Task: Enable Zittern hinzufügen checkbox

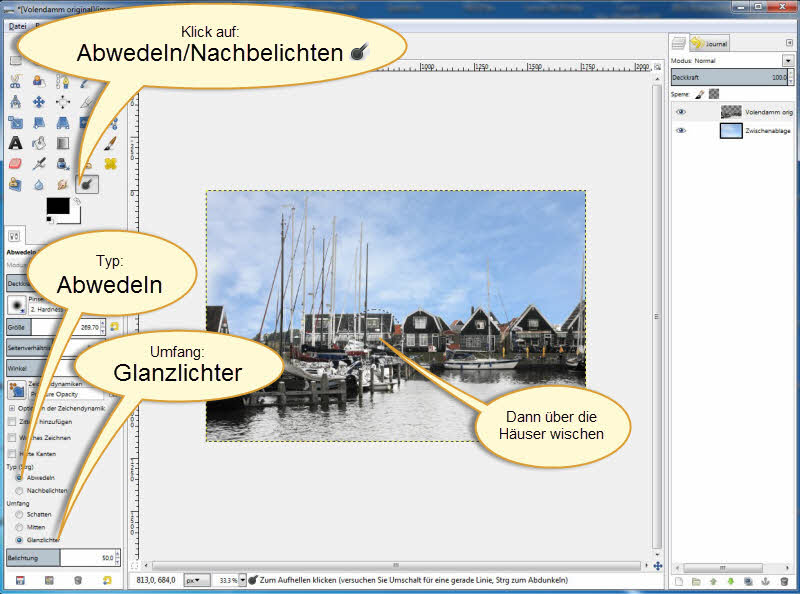Action: 12,422
